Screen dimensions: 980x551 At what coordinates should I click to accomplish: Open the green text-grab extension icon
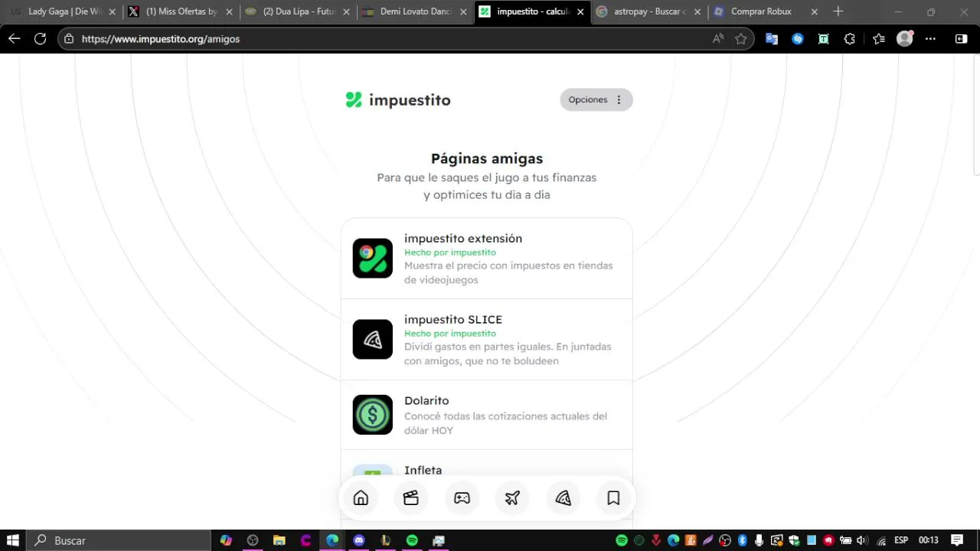pyautogui.click(x=824, y=38)
